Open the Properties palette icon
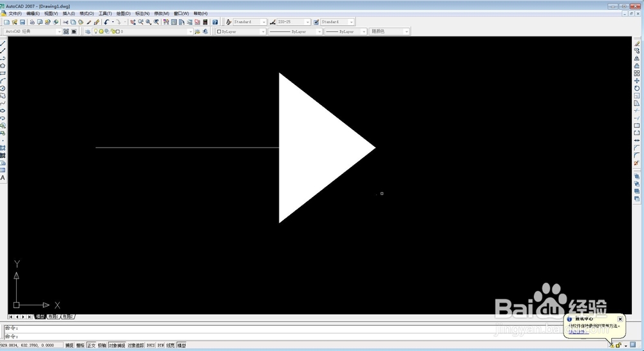Screen dimensions: 644x351 pyautogui.click(x=166, y=22)
